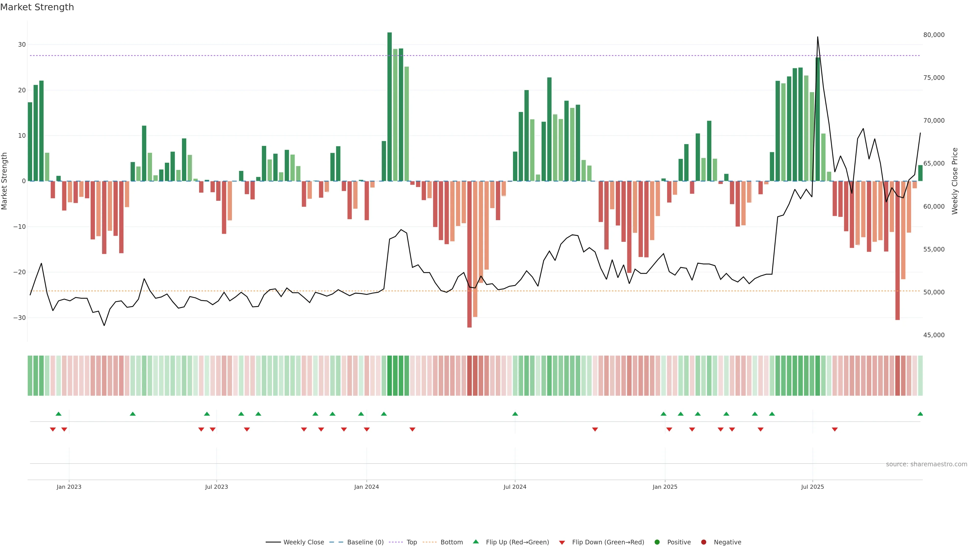This screenshot has width=980, height=551.
Task: Click the flip-up triangle near Apr 2023
Action: tap(132, 414)
